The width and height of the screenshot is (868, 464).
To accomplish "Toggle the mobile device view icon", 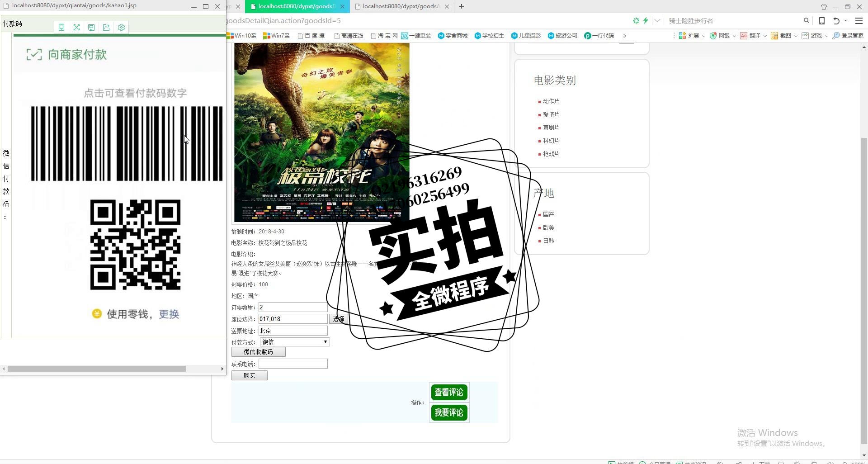I will coord(822,21).
